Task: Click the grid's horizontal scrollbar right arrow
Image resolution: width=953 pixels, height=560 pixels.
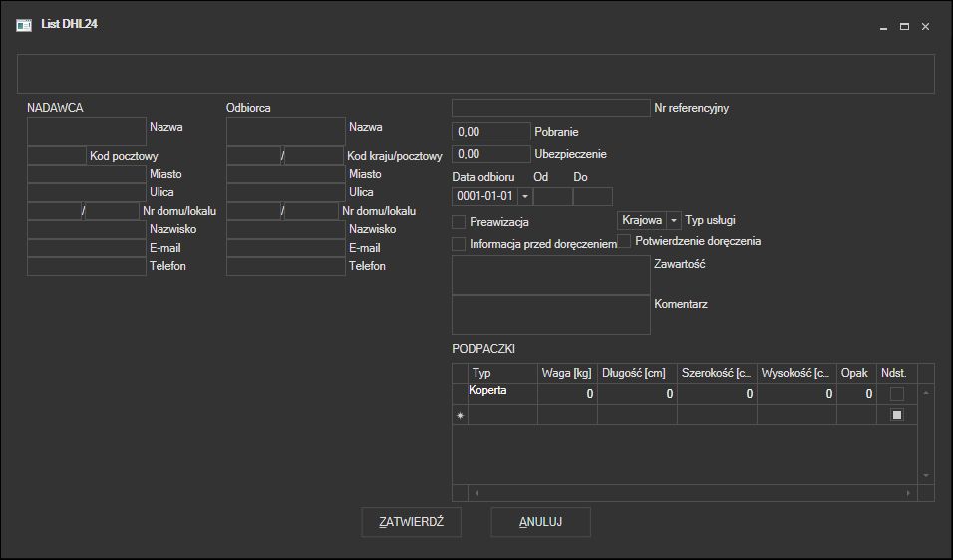Action: pyautogui.click(x=908, y=493)
